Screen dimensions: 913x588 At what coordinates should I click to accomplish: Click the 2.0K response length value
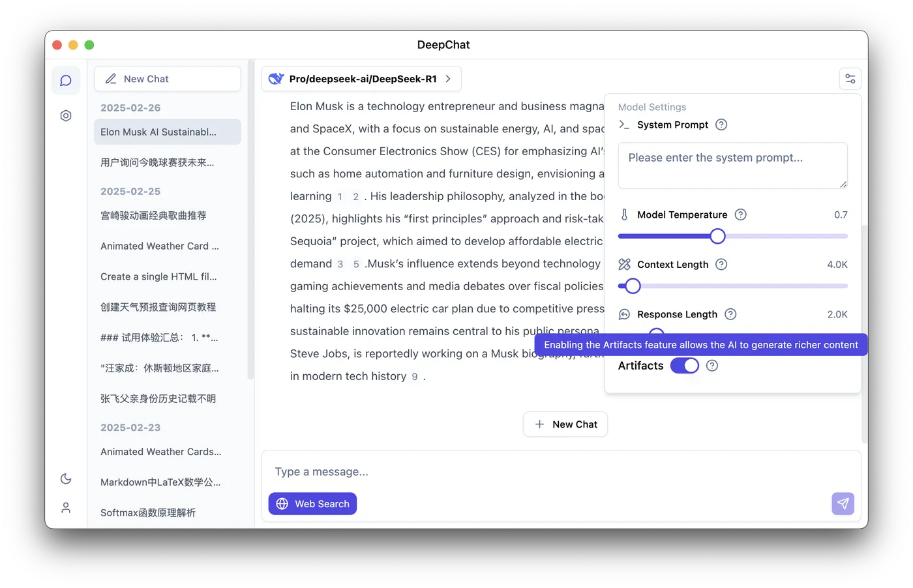[837, 314]
